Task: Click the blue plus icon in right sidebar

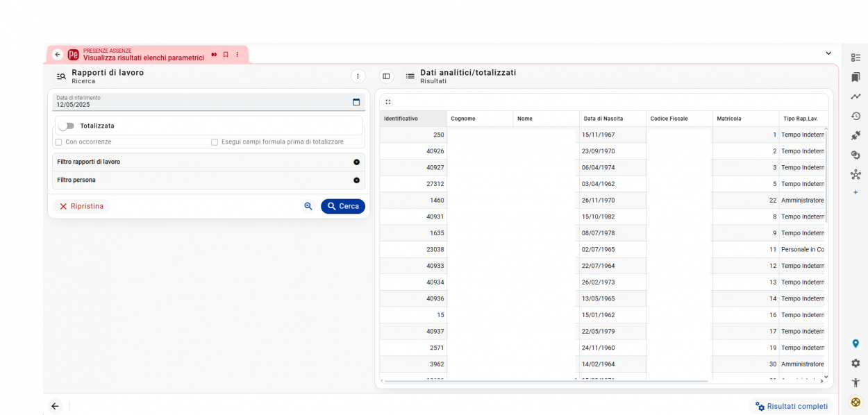Action: (856, 192)
